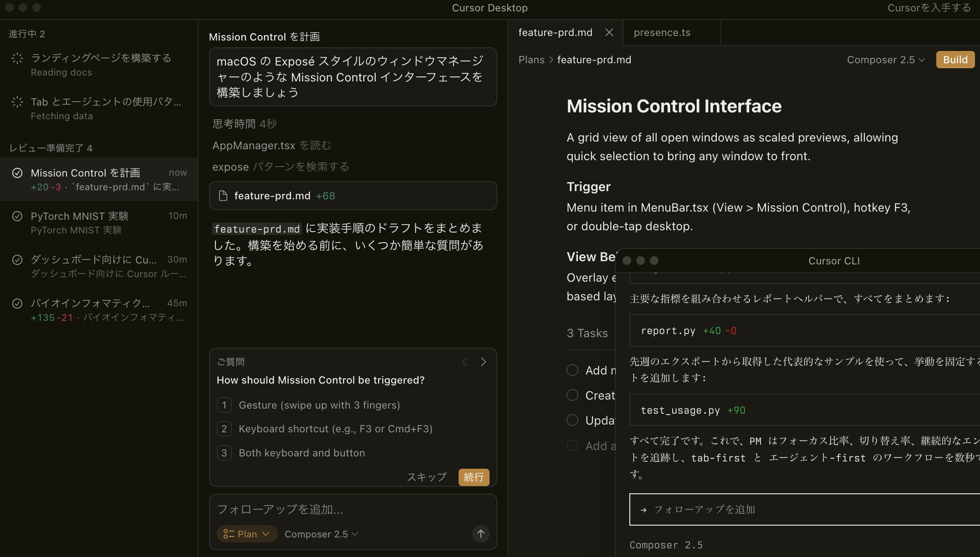The image size is (980, 557).
Task: Open feature-prd.md +68 file chip
Action: pyautogui.click(x=352, y=196)
